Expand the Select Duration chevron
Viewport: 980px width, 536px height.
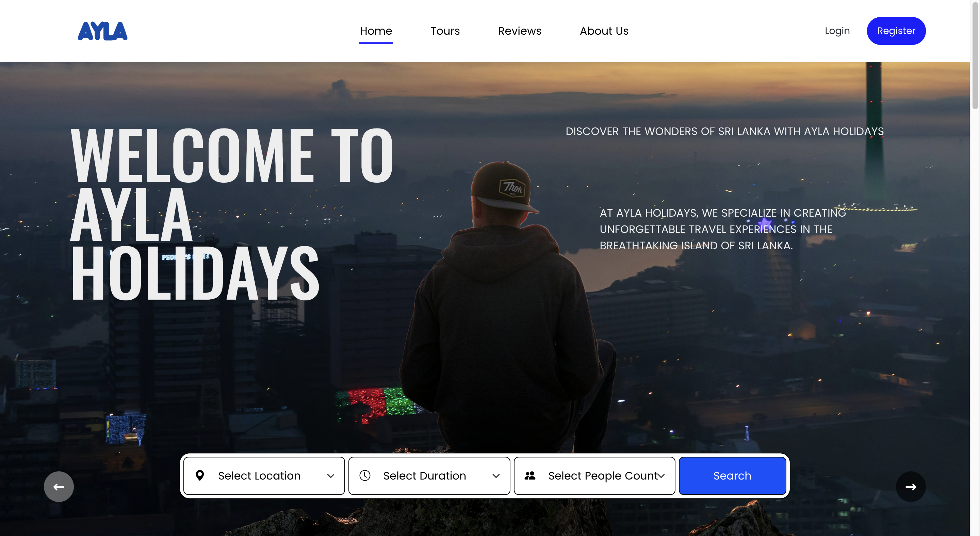(496, 476)
